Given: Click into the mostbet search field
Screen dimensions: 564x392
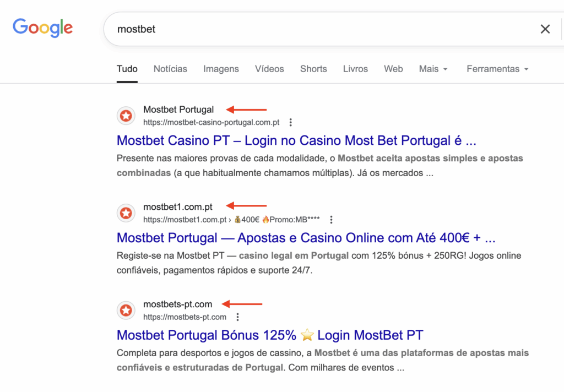Looking at the screenshot, I should pyautogui.click(x=319, y=29).
